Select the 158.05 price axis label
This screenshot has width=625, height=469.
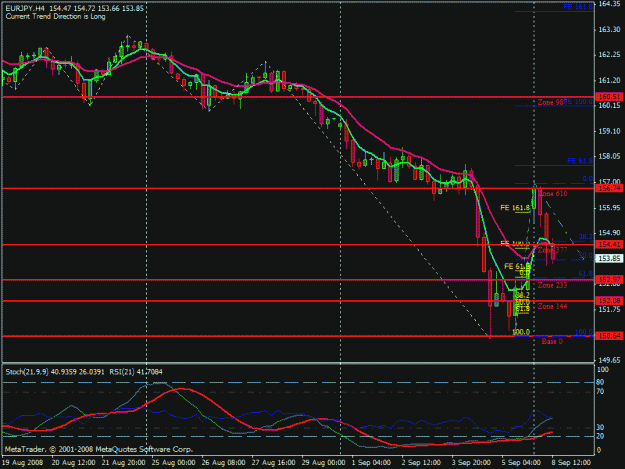click(609, 157)
